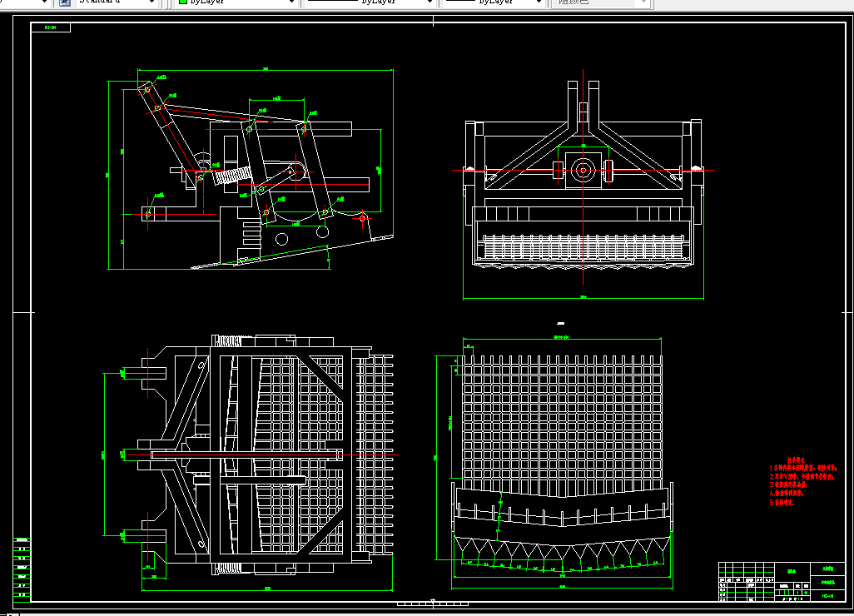Click the text style manager icon beside Standard
The width and height of the screenshot is (854, 616).
[65, 2]
